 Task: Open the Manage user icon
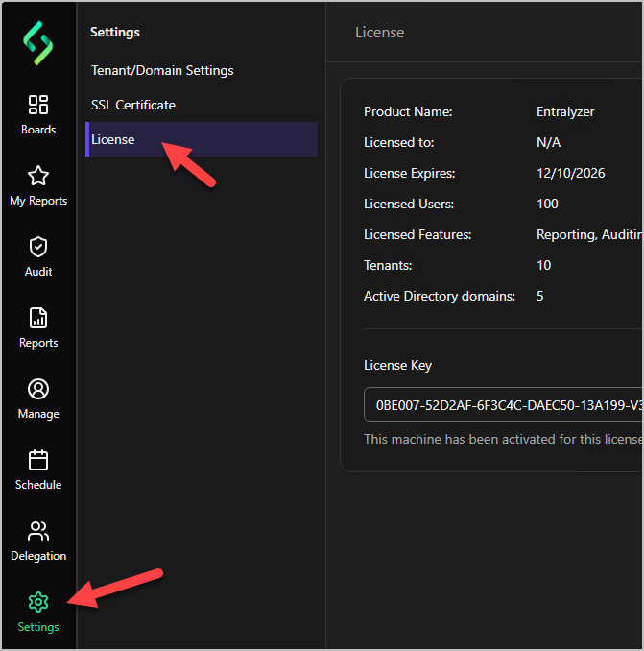[x=38, y=389]
